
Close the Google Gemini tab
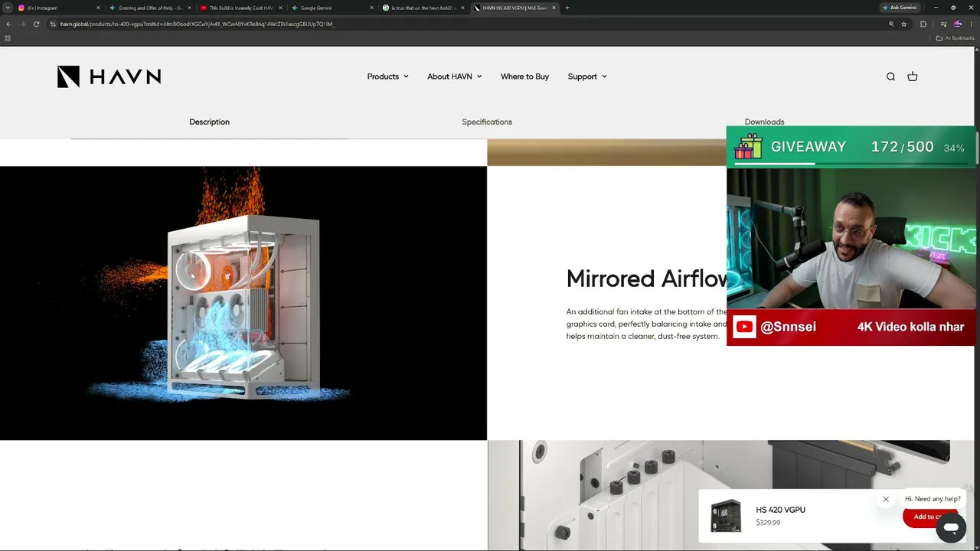point(372,8)
